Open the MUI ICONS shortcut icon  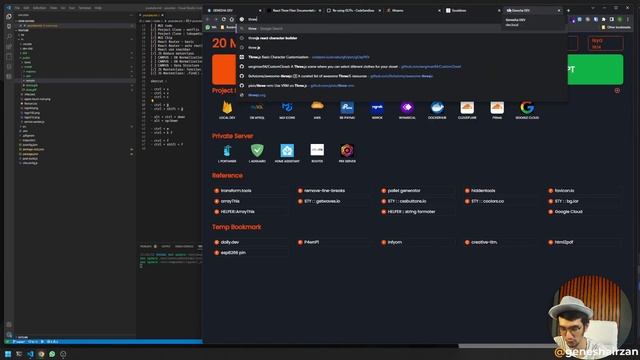pyautogui.click(x=287, y=107)
